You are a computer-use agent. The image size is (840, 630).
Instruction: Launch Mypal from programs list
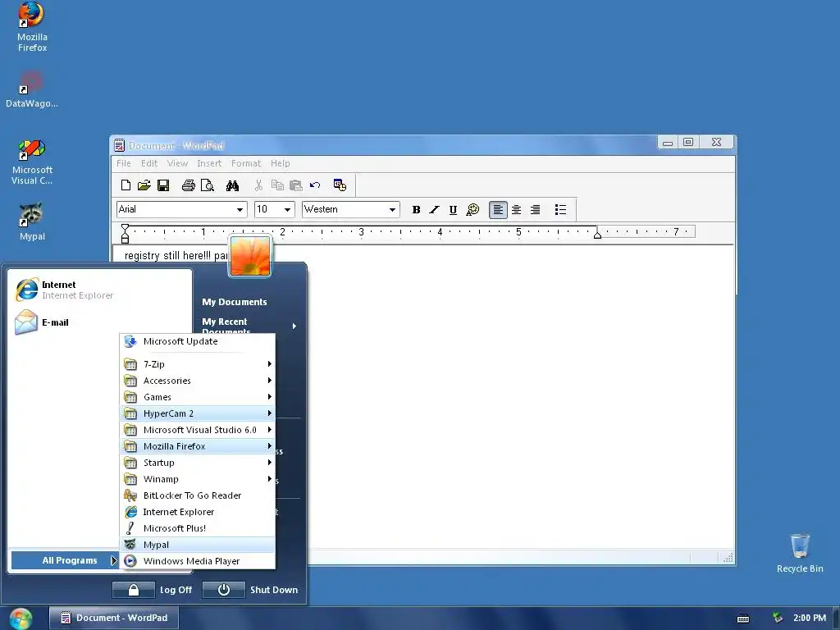coord(198,545)
